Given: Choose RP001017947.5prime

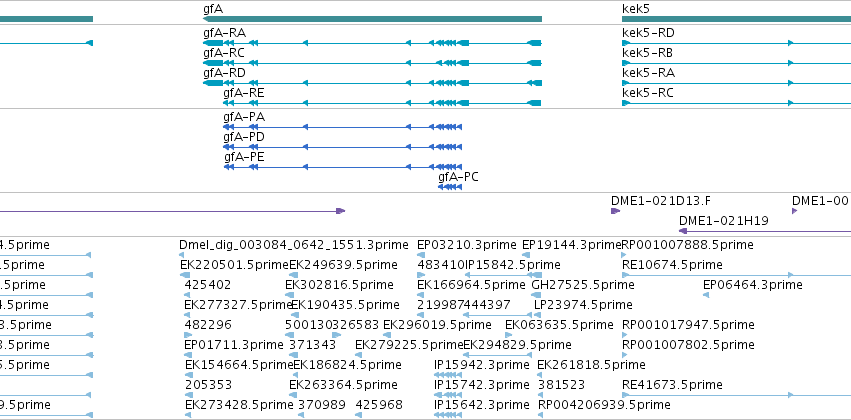Looking at the screenshot, I should pos(688,325).
